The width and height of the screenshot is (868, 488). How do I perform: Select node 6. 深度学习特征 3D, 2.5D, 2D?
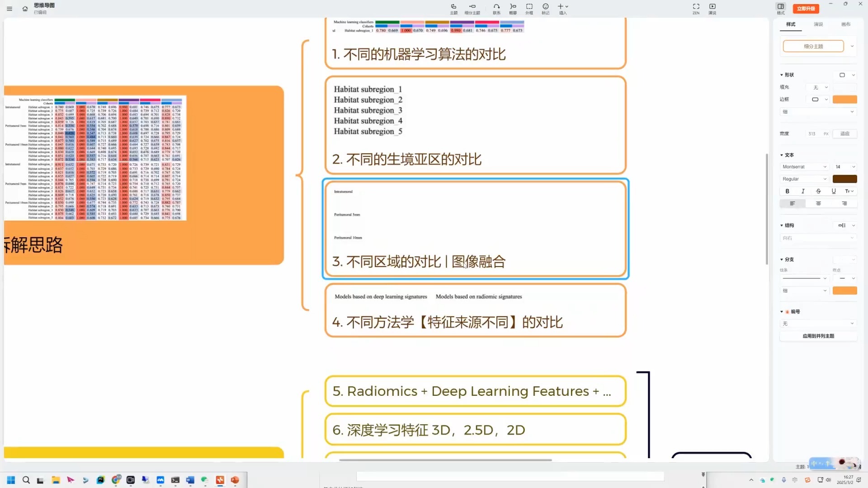pos(475,430)
